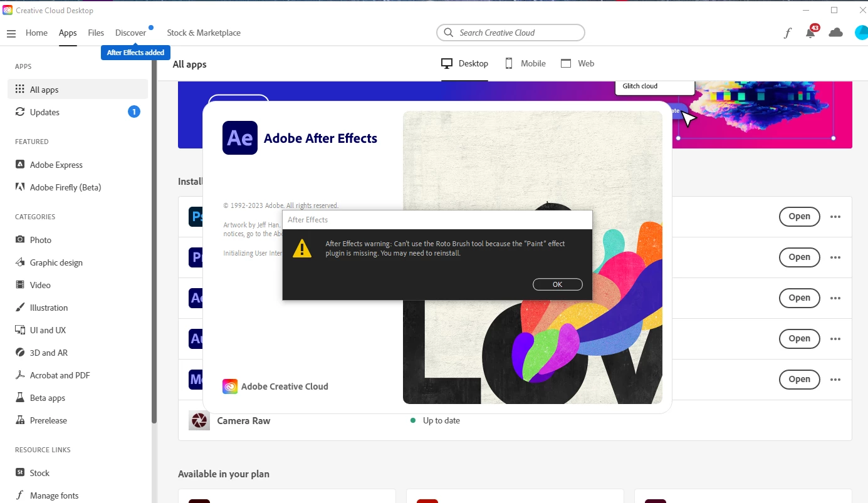Click the fifth app row's Open button
This screenshot has height=503, width=868.
(x=799, y=379)
